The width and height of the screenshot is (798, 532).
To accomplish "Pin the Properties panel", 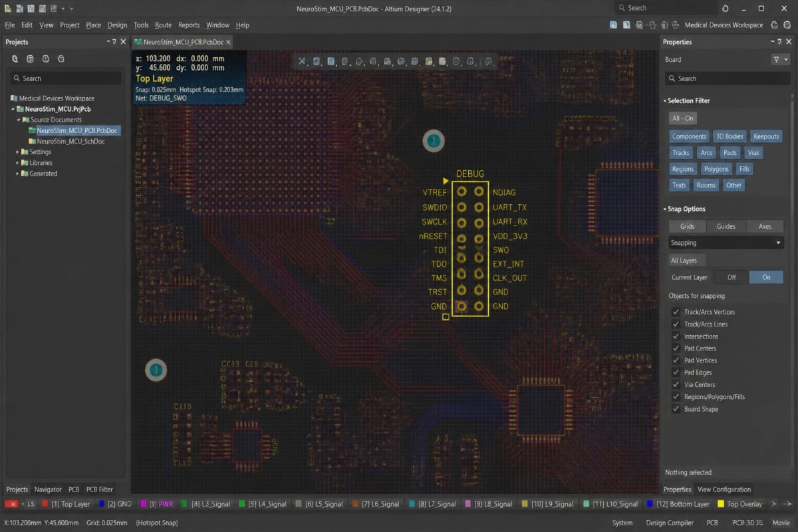I will (780, 42).
